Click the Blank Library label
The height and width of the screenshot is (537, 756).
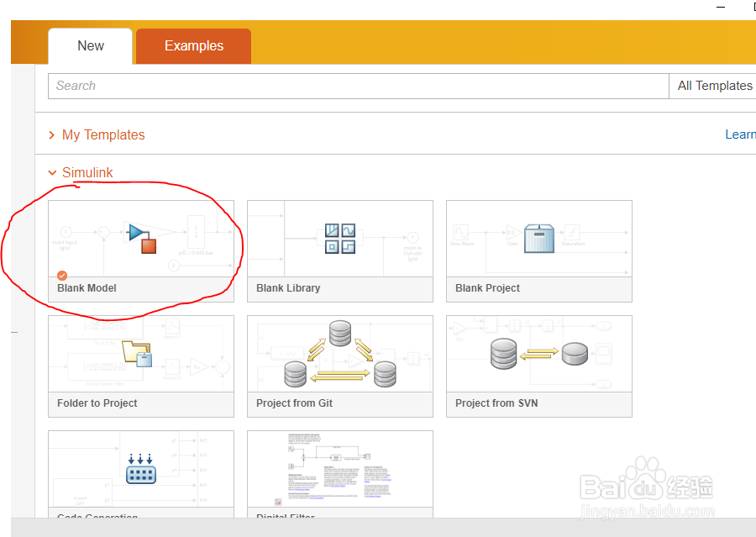[288, 288]
